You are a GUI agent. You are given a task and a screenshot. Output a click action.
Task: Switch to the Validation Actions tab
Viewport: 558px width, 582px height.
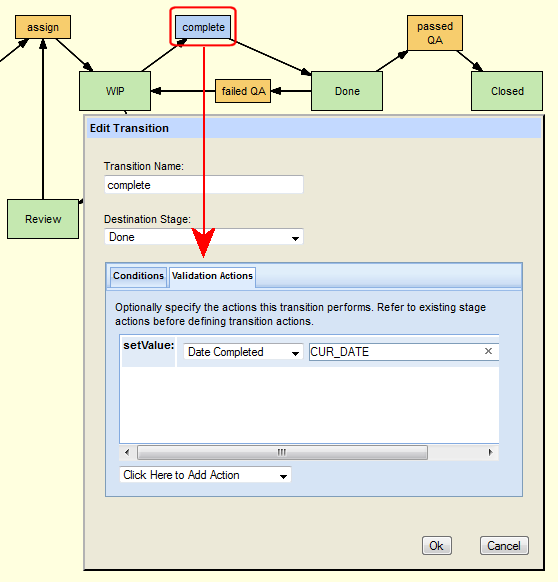[212, 276]
